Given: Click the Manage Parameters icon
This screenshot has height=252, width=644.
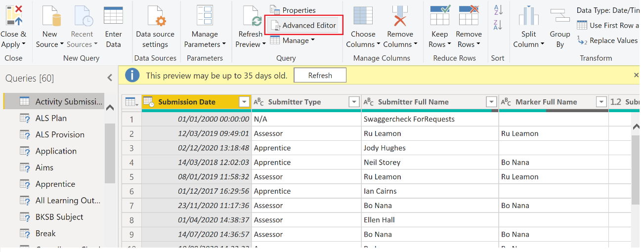Looking at the screenshot, I should [x=205, y=15].
